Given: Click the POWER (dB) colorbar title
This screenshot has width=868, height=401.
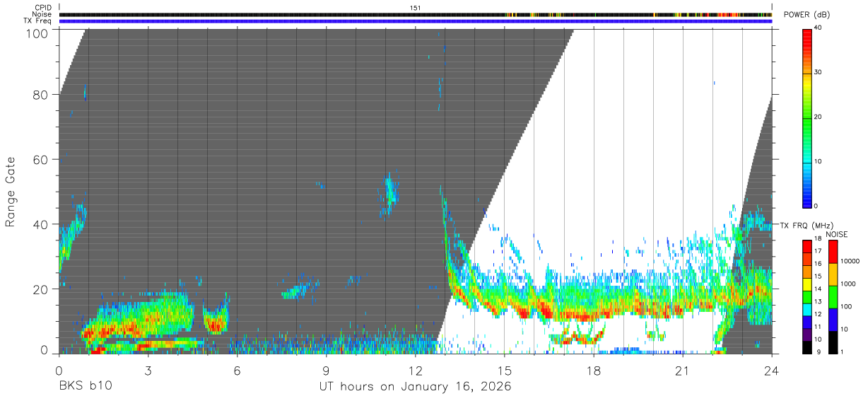Looking at the screenshot, I should (x=807, y=15).
